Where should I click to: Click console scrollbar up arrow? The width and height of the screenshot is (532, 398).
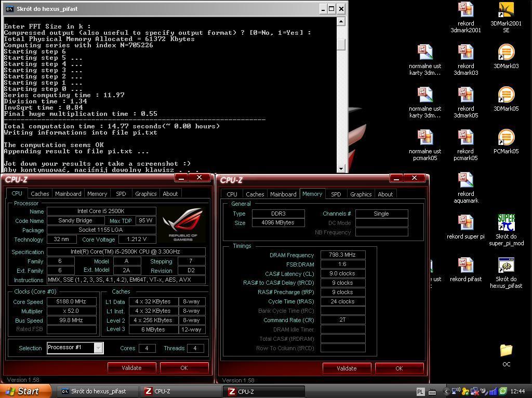coord(341,22)
